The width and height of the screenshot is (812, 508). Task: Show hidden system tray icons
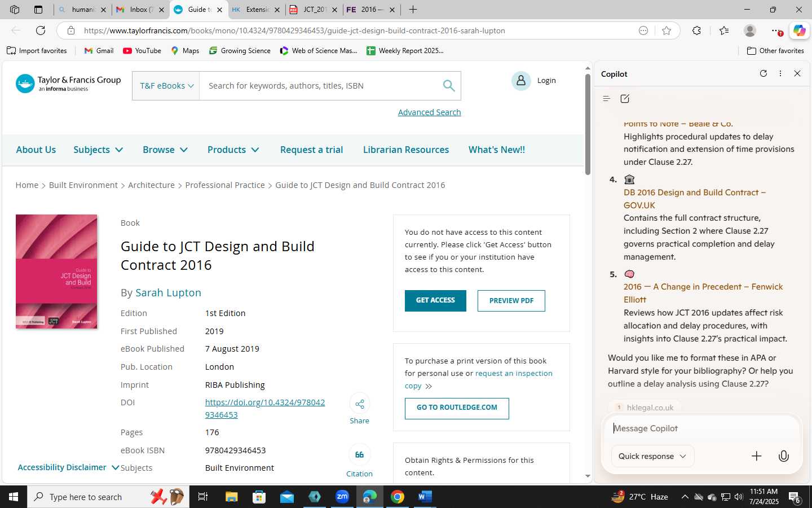coord(685,497)
